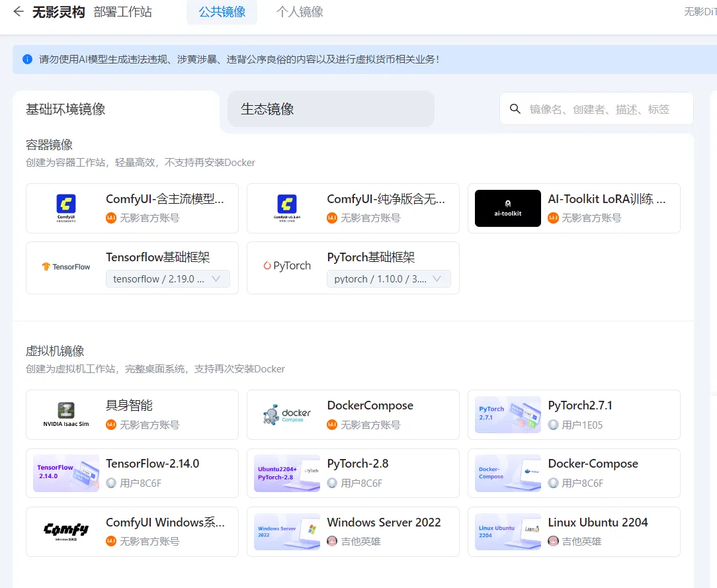Viewport: 717px width, 588px height.
Task: Open DockerCompose image title
Action: pyautogui.click(x=370, y=405)
